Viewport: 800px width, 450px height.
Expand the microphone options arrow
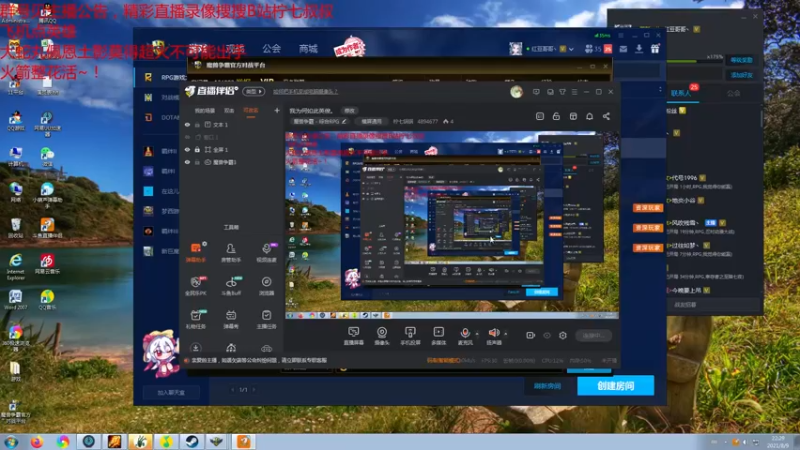coord(477,334)
